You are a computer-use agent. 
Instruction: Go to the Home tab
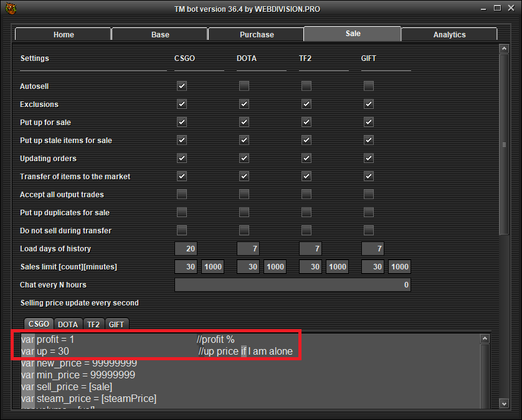coord(64,35)
